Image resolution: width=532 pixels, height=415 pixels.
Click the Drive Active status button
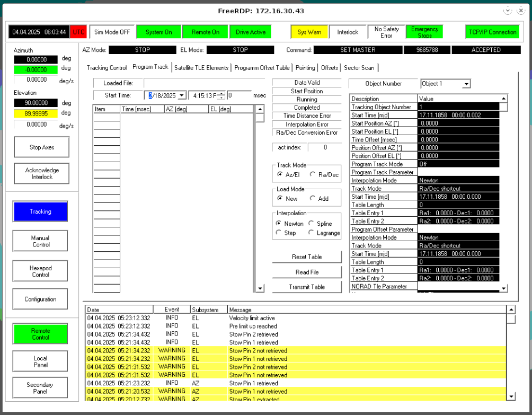click(251, 32)
